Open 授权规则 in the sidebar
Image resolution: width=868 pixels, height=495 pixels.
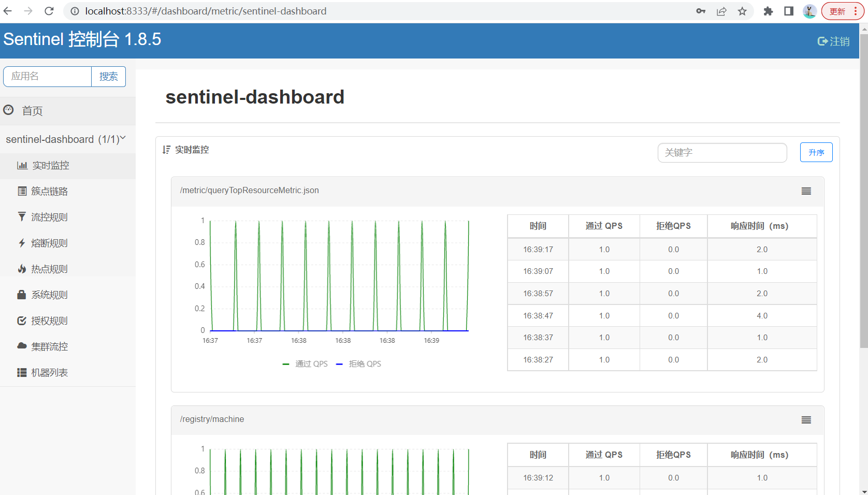(x=68, y=321)
